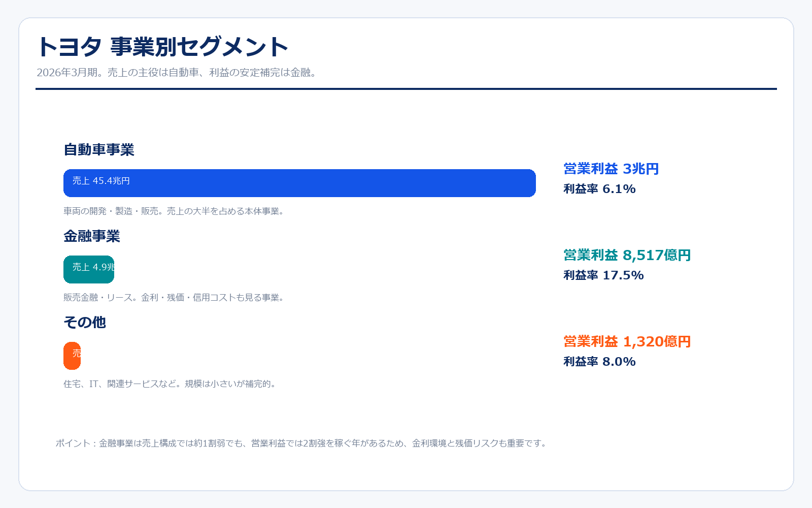This screenshot has width=812, height=508.
Task: Select the 自動車事業 segment heading
Action: point(99,150)
